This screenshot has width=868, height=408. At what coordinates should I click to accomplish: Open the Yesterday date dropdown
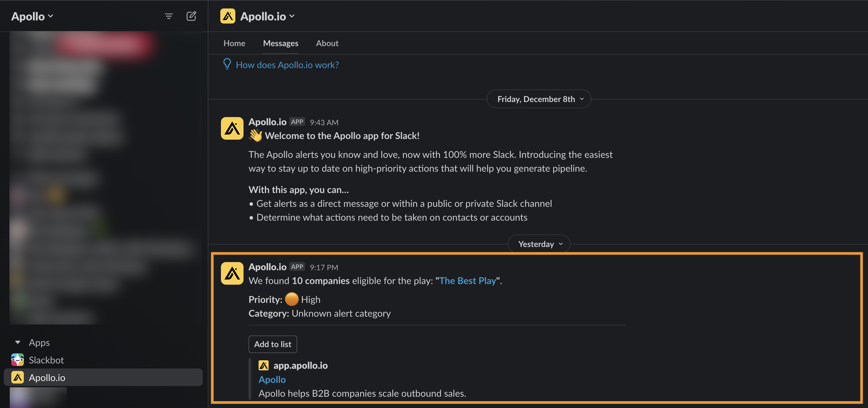[x=539, y=244]
